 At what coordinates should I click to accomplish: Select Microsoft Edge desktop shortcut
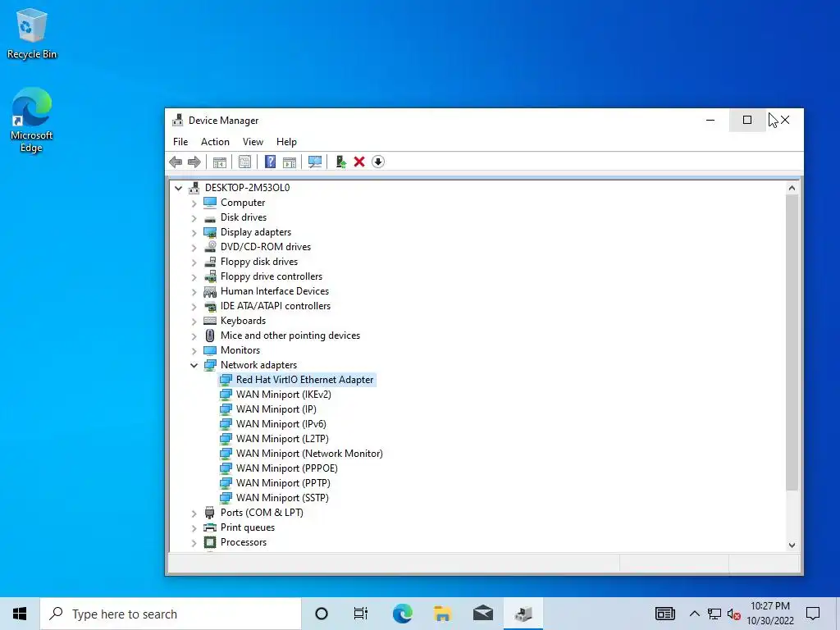point(32,120)
